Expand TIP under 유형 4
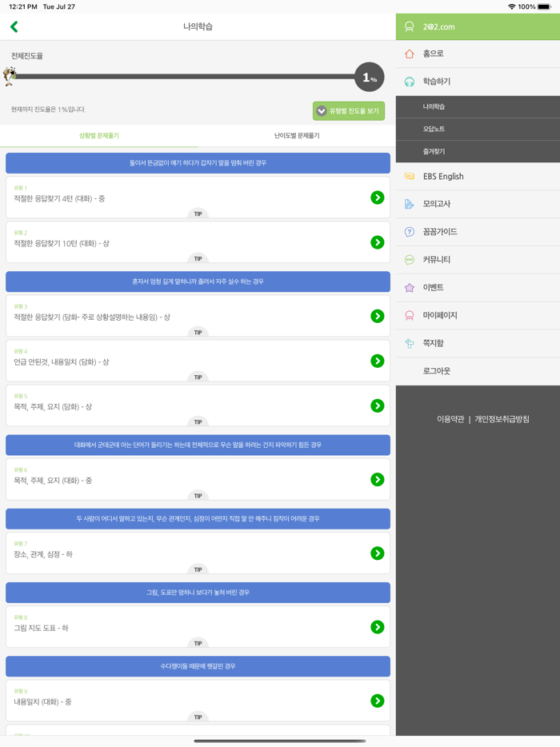The width and height of the screenshot is (560, 747). tap(198, 377)
